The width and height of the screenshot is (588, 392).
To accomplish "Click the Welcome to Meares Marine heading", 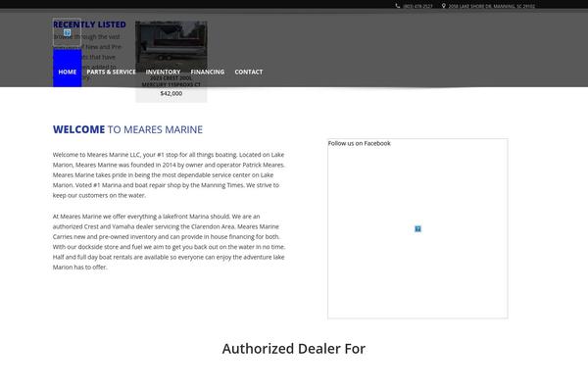I will coord(127,129).
